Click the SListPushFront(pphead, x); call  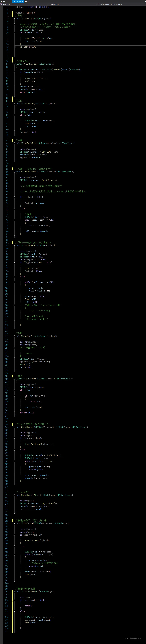pos(40,444)
